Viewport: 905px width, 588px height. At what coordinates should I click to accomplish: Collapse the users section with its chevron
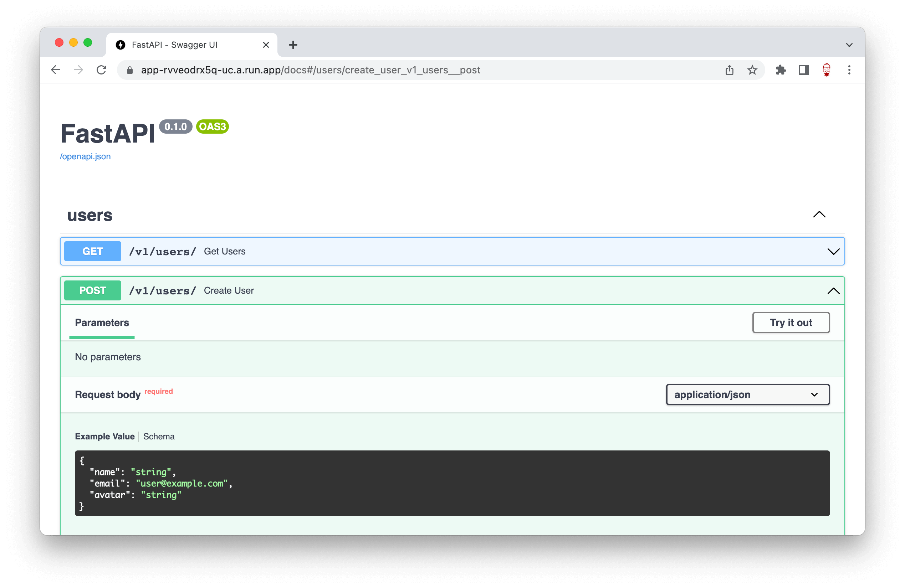click(819, 215)
